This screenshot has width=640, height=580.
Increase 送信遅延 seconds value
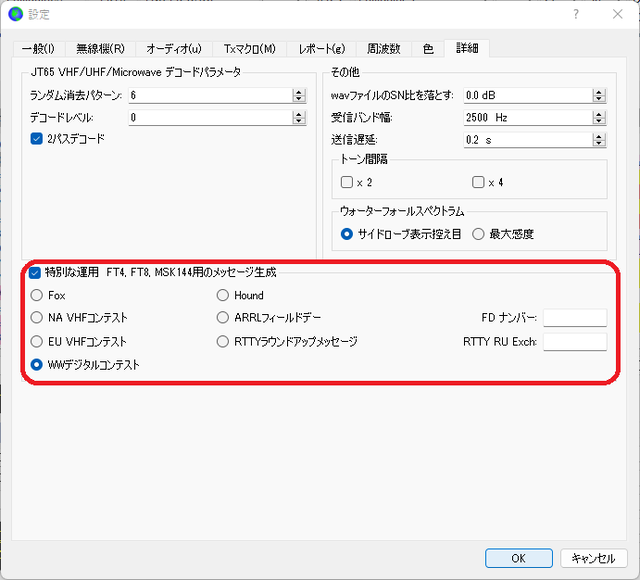(x=599, y=137)
